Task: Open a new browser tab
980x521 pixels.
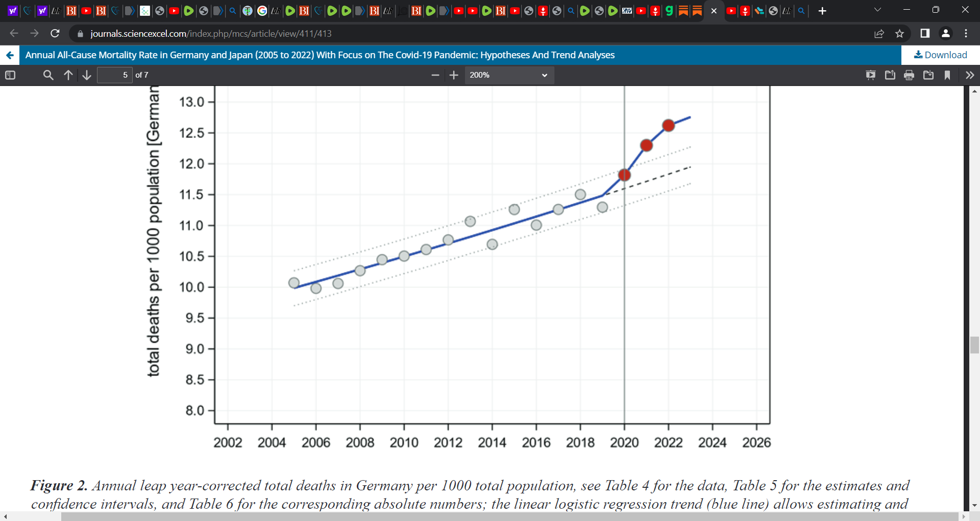Action: (822, 11)
